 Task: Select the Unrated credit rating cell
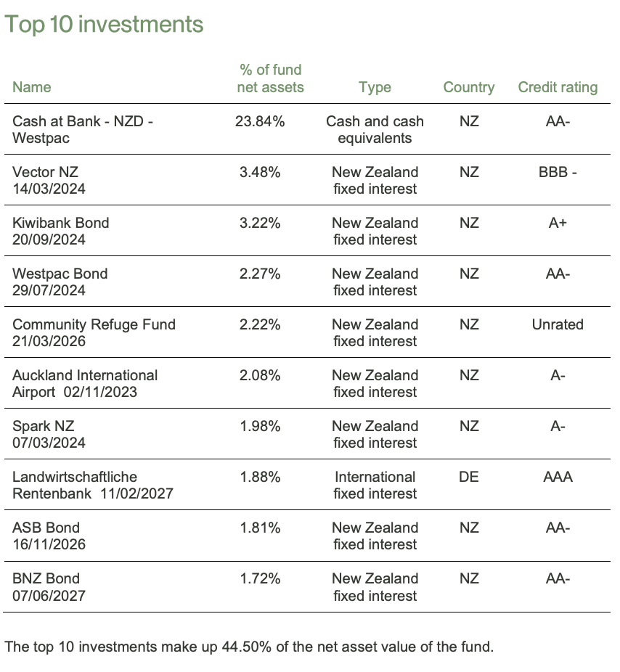pos(558,324)
